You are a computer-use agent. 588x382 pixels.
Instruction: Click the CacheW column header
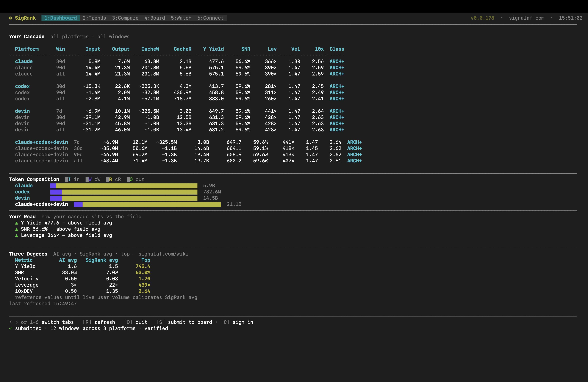coord(150,49)
